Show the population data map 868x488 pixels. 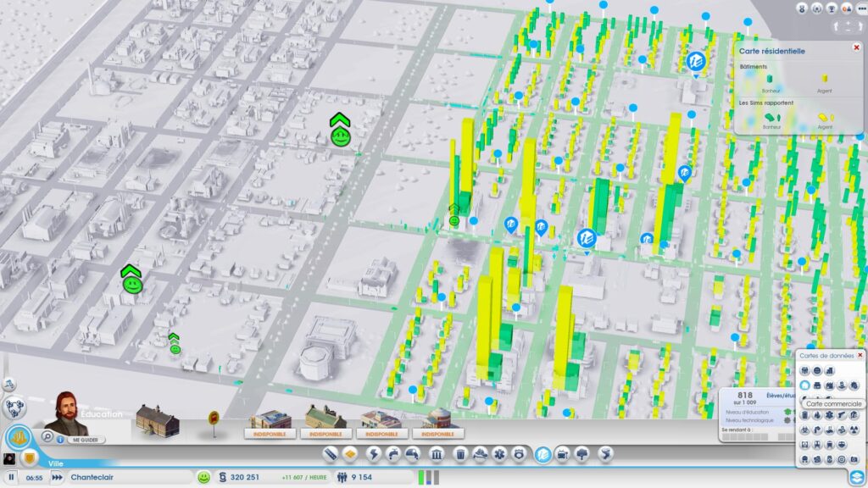coord(805,371)
